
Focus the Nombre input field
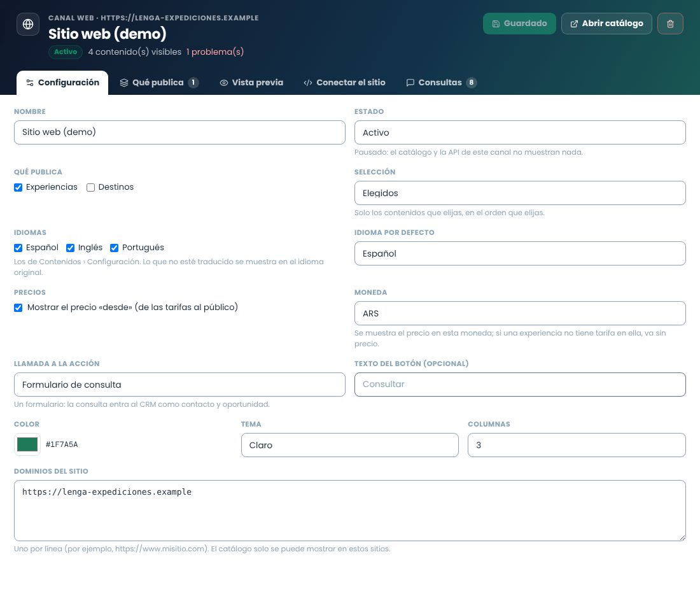179,132
